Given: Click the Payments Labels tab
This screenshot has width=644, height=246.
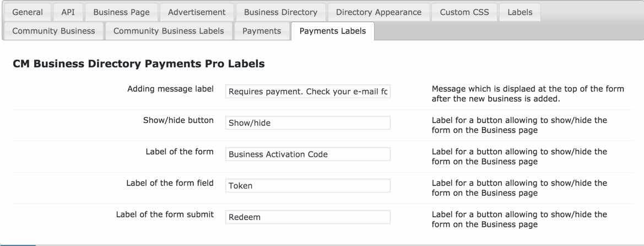Looking at the screenshot, I should tap(332, 31).
